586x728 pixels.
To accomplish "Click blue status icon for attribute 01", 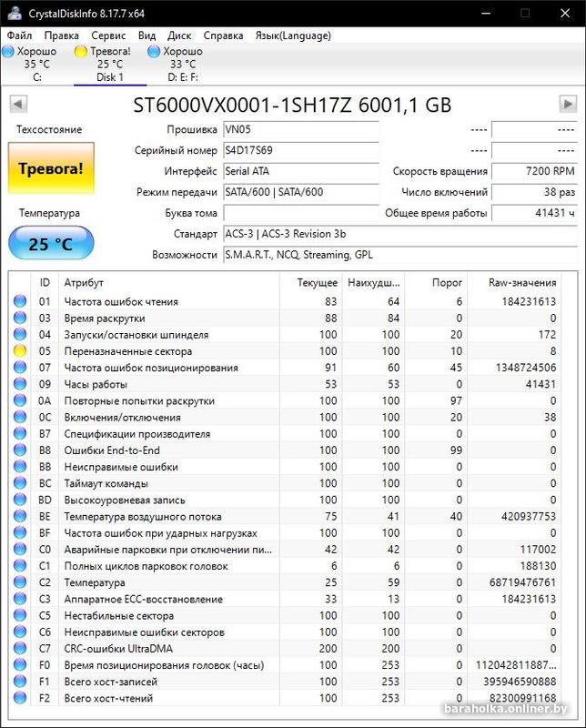I will point(20,301).
